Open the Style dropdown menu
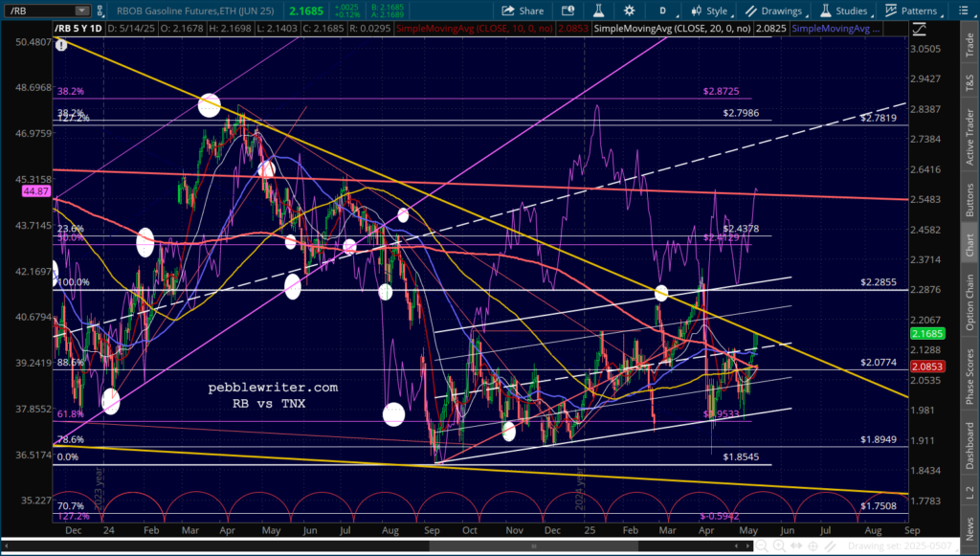 point(710,11)
